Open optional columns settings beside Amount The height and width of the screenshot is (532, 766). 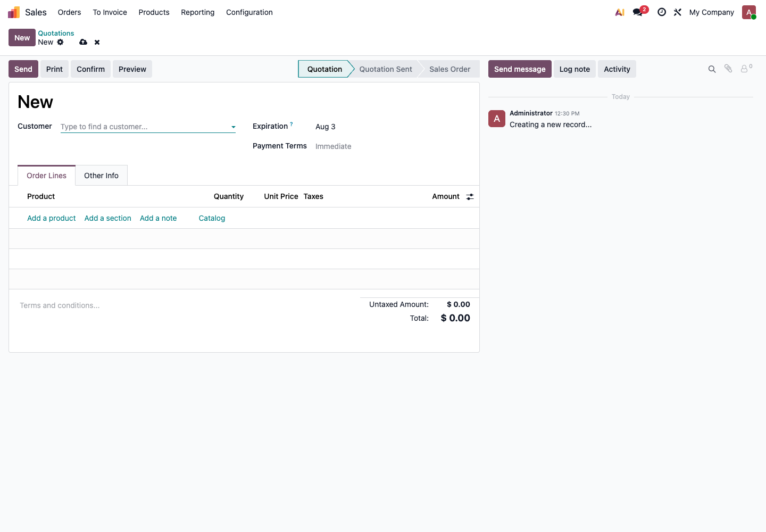click(470, 197)
